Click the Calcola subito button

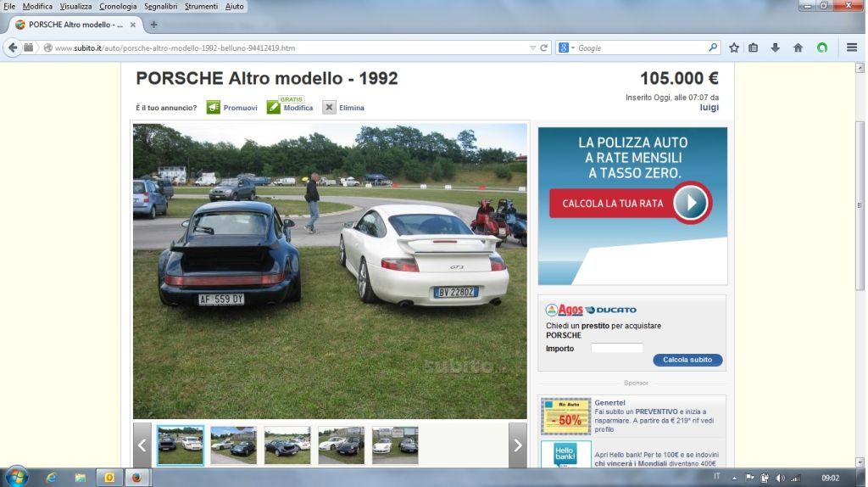click(x=687, y=360)
